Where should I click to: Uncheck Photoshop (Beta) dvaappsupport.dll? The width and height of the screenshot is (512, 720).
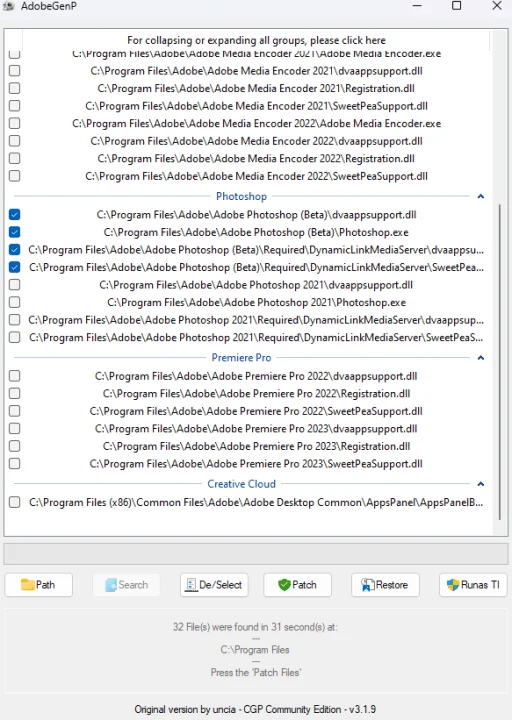click(x=15, y=214)
